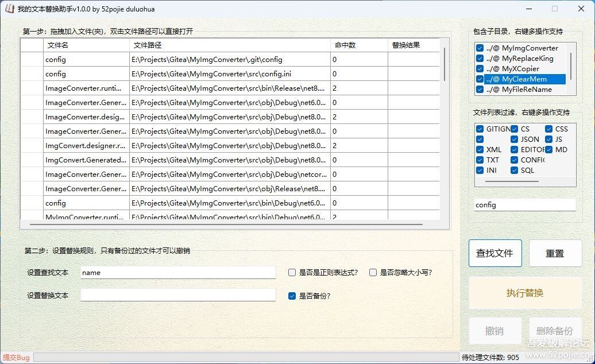The image size is (595, 364).
Task: Toggle the MyFileReName directory checkbox
Action: coord(480,90)
